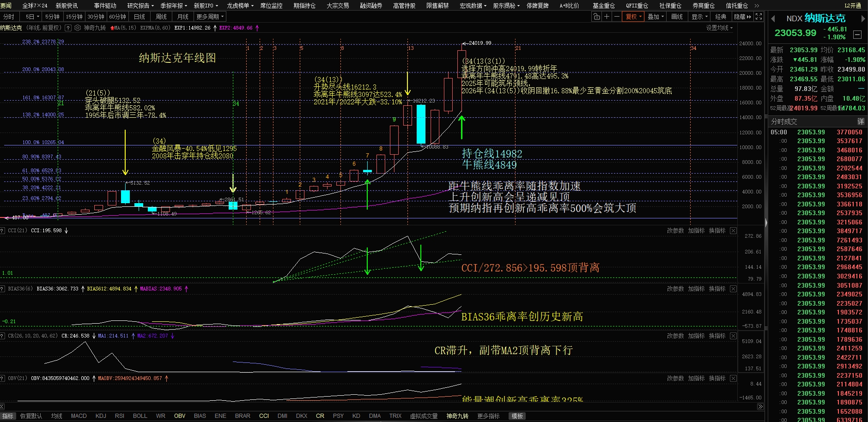Toggle BIAS indicator at bottom bar
This screenshot has width=868, height=422.
click(200, 416)
